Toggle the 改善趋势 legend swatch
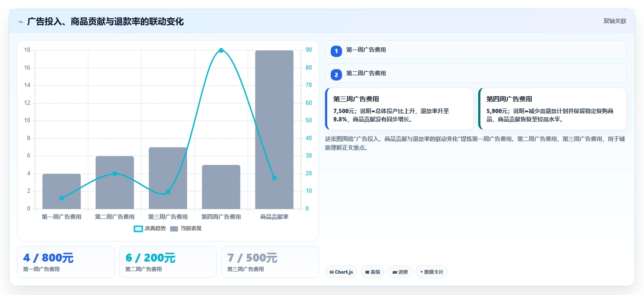 [138, 229]
